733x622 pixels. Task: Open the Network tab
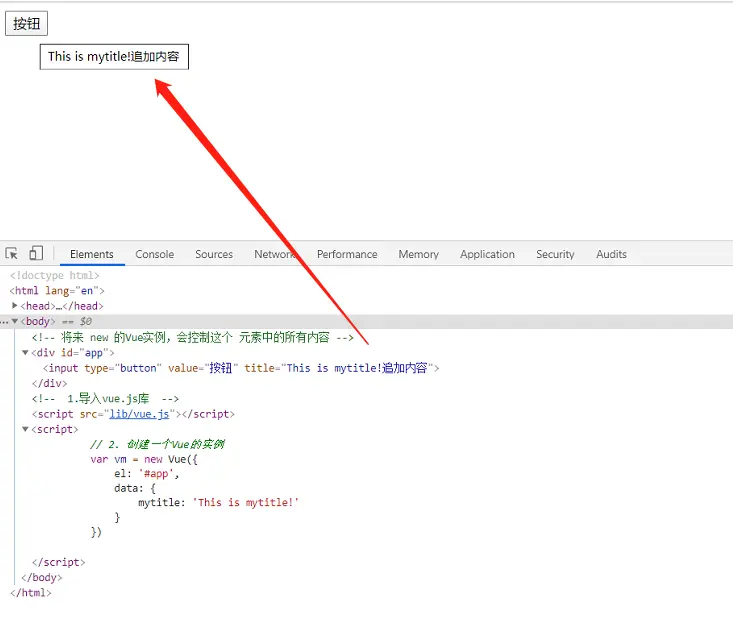coord(275,254)
